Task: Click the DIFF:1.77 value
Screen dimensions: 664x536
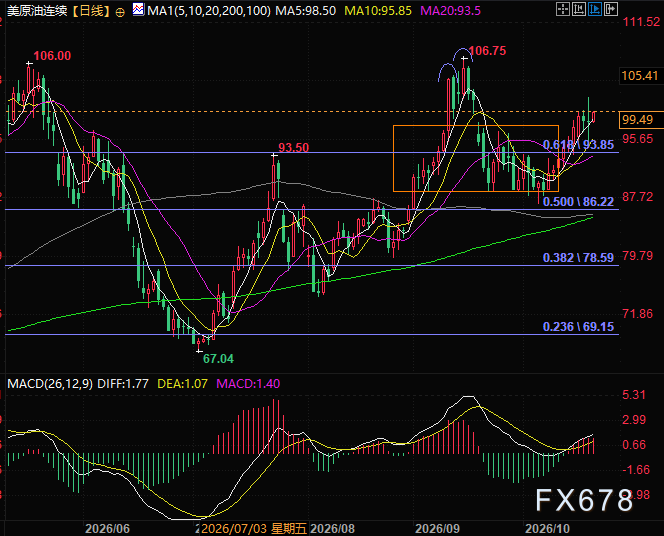Action: (123, 384)
